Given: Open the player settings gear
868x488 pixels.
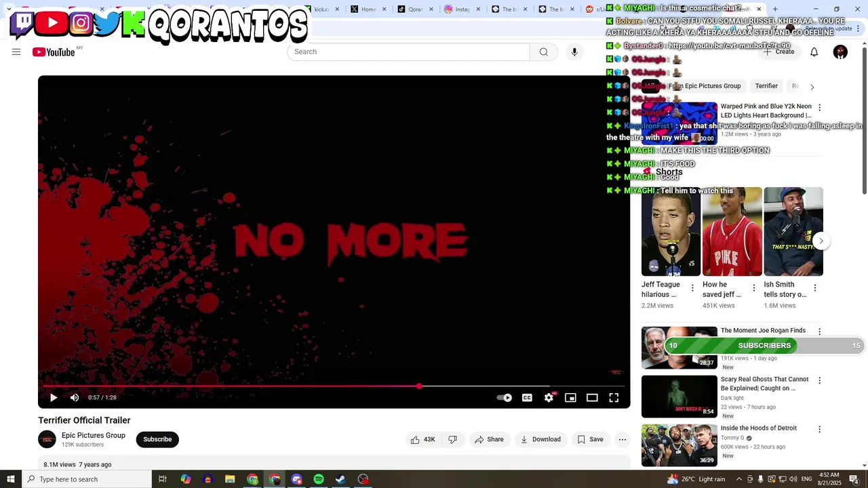Looking at the screenshot, I should [549, 398].
